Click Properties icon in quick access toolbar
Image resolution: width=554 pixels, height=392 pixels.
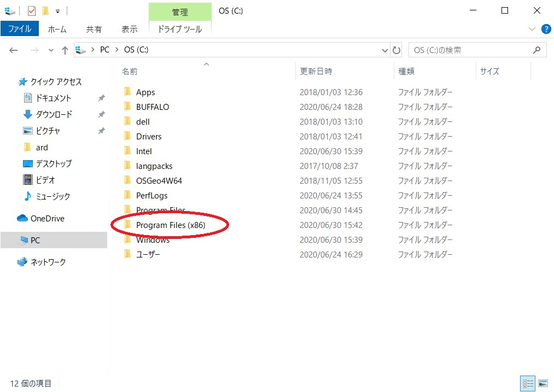click(32, 10)
